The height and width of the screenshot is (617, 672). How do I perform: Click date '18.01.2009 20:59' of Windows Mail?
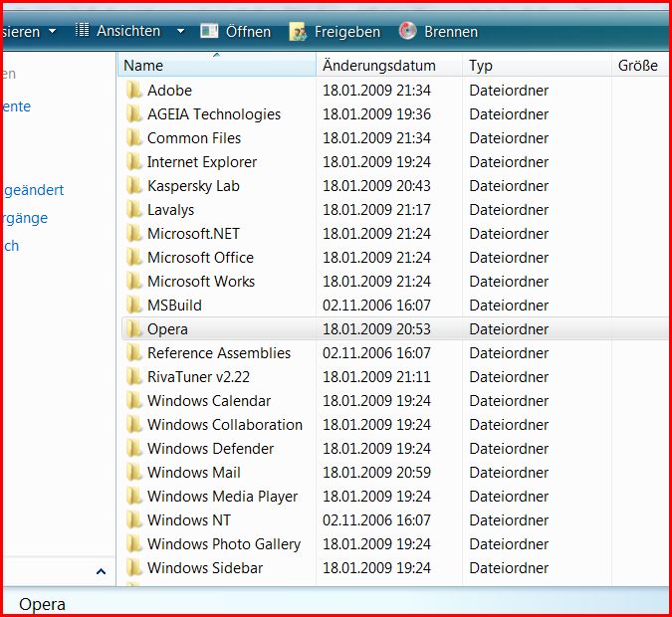click(376, 472)
